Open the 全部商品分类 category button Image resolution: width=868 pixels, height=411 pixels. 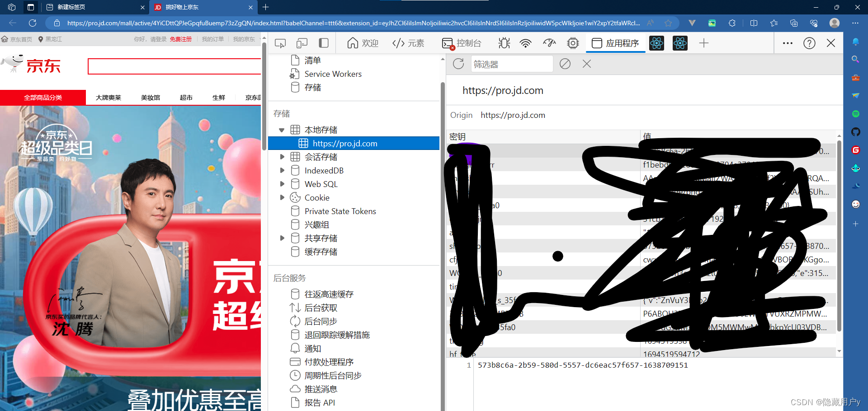pyautogui.click(x=43, y=97)
